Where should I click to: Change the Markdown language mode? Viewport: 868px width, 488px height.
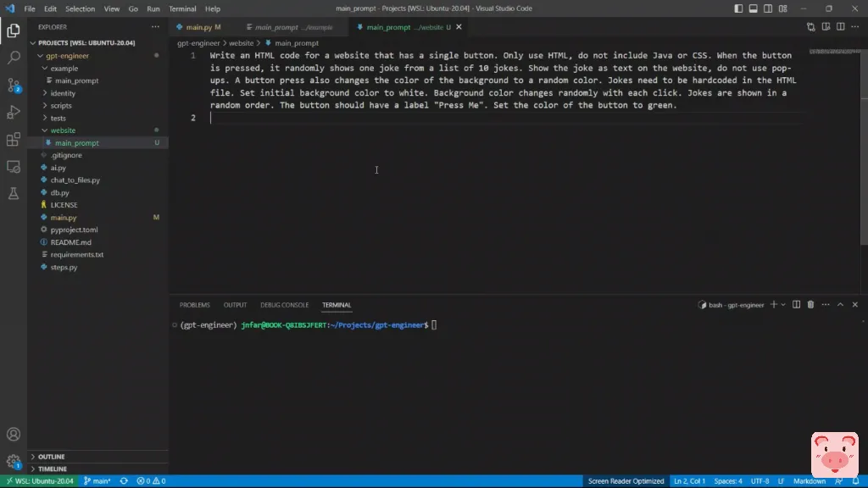click(810, 481)
